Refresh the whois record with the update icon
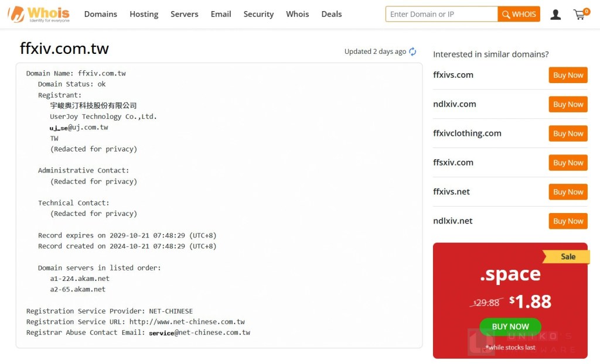 click(x=412, y=51)
